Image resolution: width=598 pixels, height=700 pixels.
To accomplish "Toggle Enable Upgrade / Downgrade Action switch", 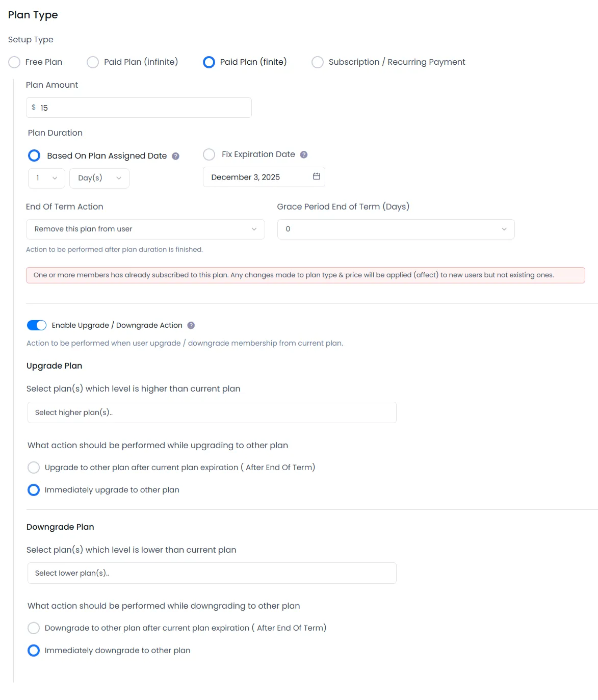I will click(x=37, y=325).
